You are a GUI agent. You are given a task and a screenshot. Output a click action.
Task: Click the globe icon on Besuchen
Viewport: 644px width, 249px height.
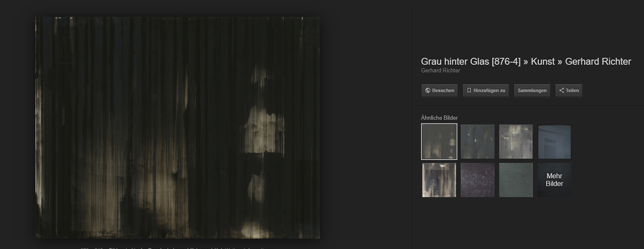click(x=427, y=91)
